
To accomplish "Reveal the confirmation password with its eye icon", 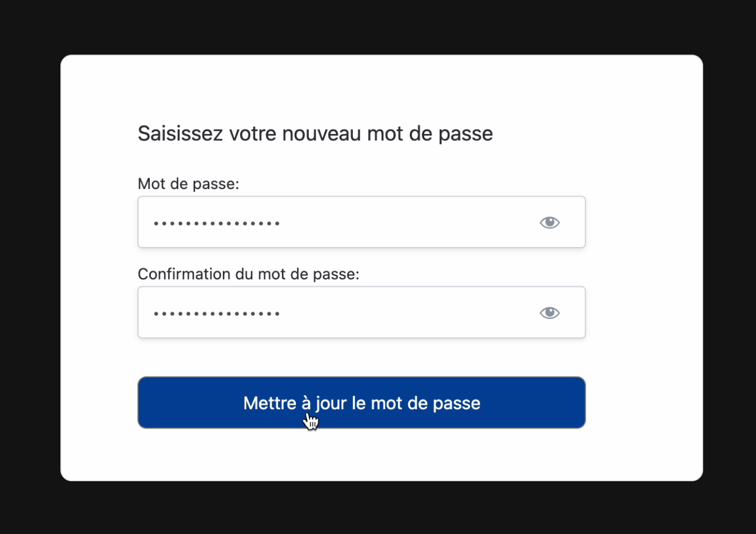I will pos(549,313).
